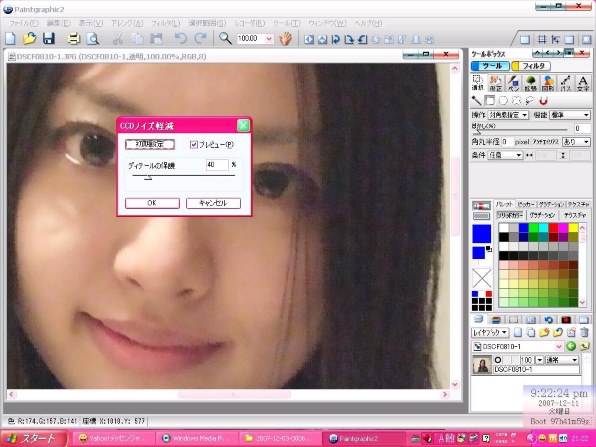
Task: Open the 機能 dropdown in toolbox
Action: (x=570, y=115)
